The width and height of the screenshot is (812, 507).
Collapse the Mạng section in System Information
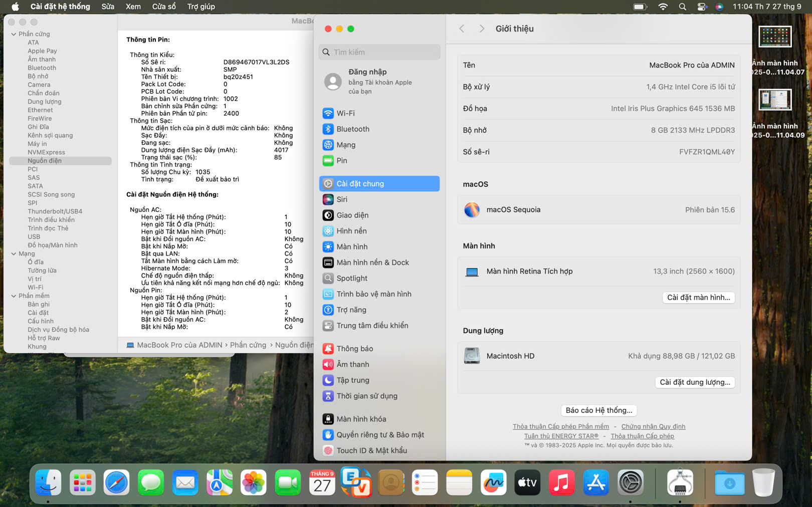pyautogui.click(x=14, y=254)
